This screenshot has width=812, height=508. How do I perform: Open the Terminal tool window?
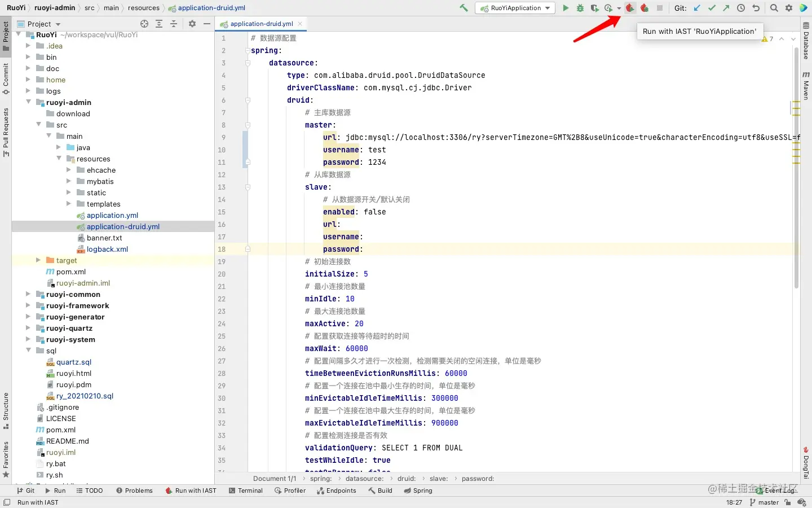tap(246, 491)
